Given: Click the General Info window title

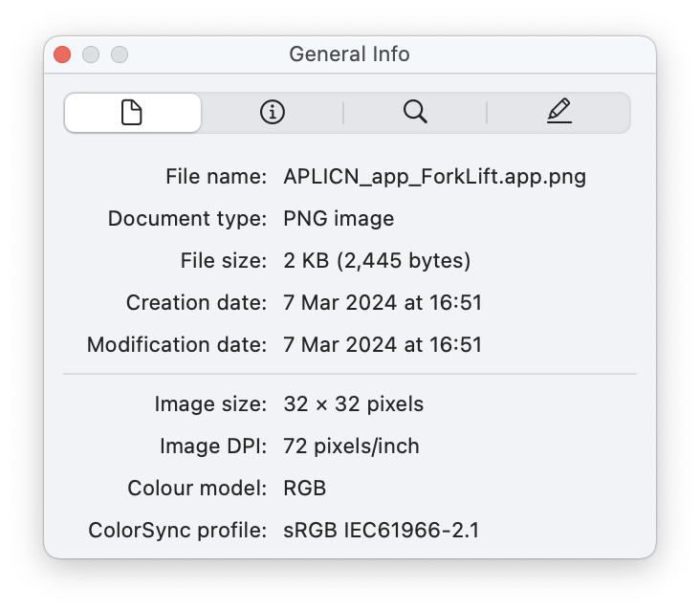Looking at the screenshot, I should point(349,54).
